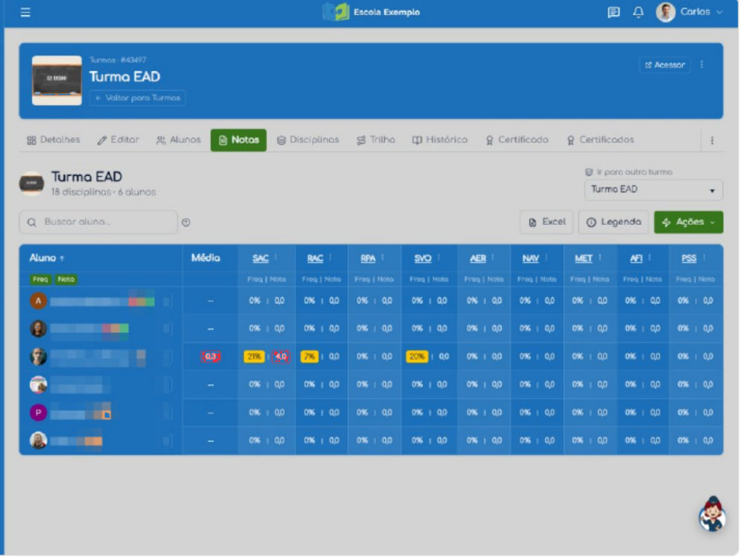Viewport: 749px width, 560px height.
Task: Open the NAV discipline link
Action: tap(531, 258)
